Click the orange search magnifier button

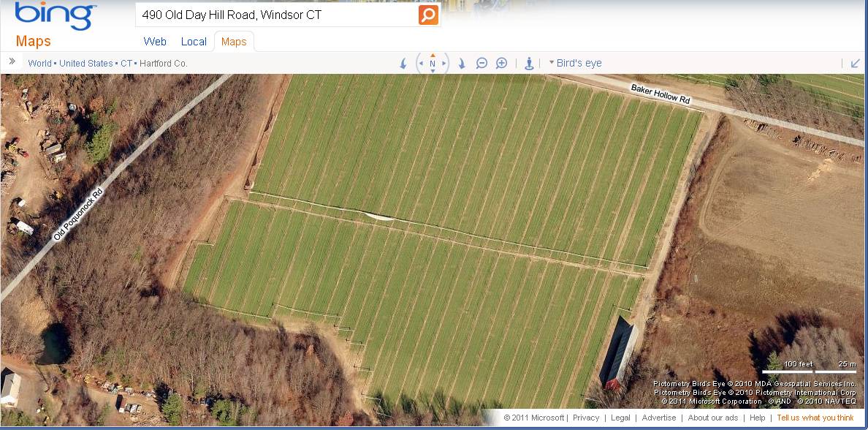[428, 15]
